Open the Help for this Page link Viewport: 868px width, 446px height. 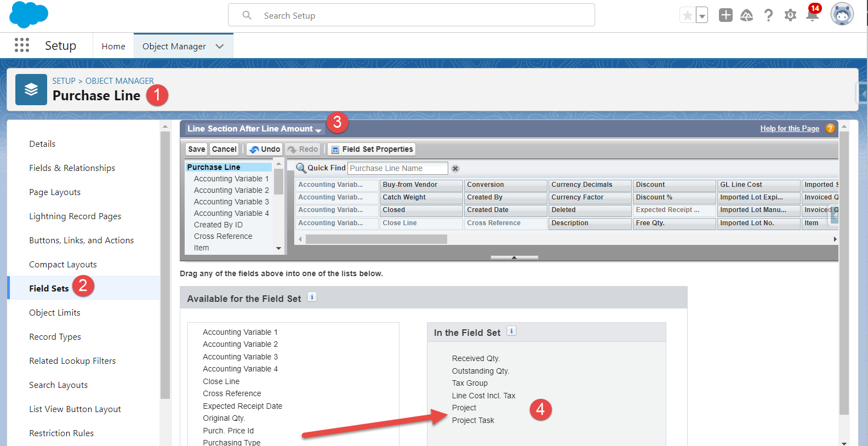790,129
